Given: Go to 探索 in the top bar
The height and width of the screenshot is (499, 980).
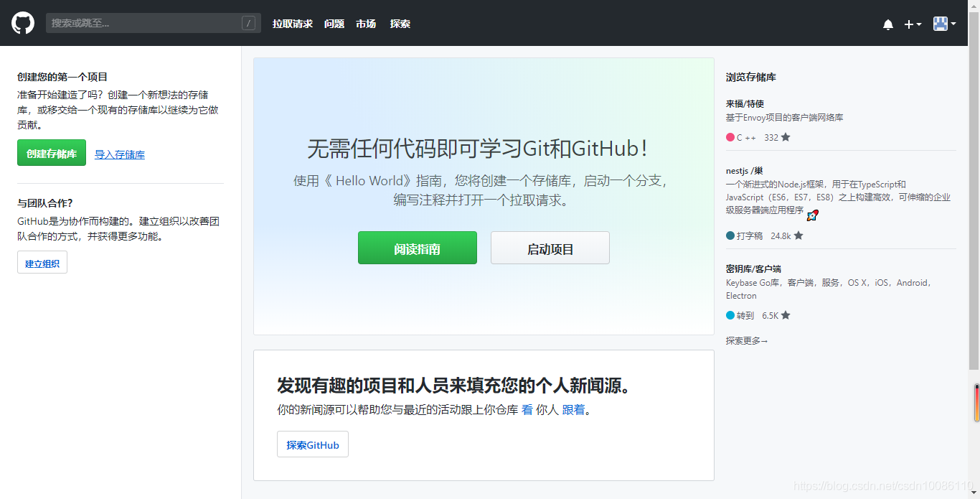Looking at the screenshot, I should tap(400, 23).
